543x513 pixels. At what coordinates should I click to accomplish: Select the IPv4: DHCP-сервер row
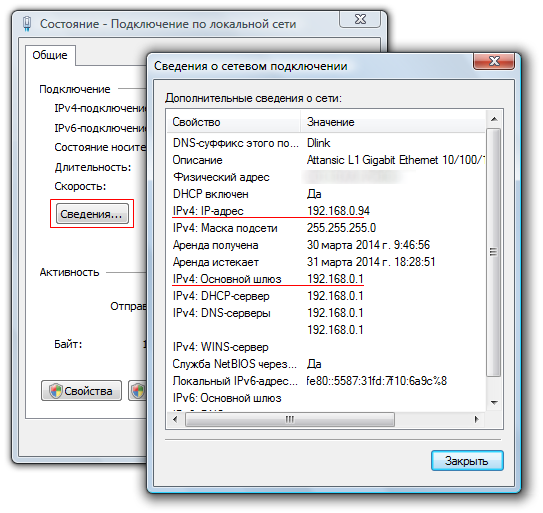point(326,296)
